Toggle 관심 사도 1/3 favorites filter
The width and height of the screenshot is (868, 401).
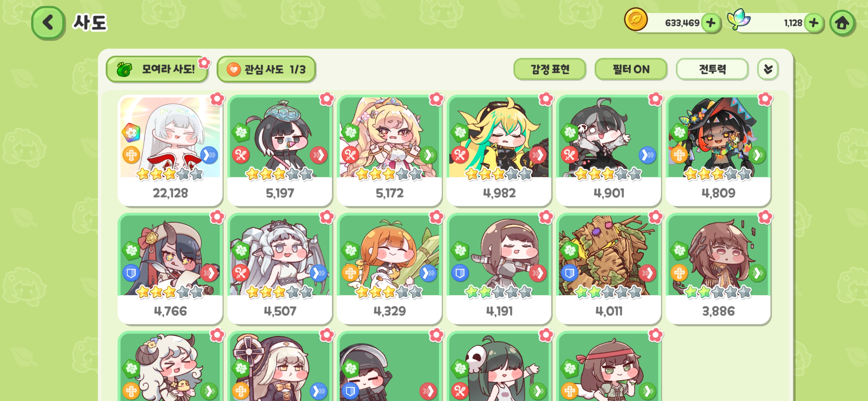[266, 69]
